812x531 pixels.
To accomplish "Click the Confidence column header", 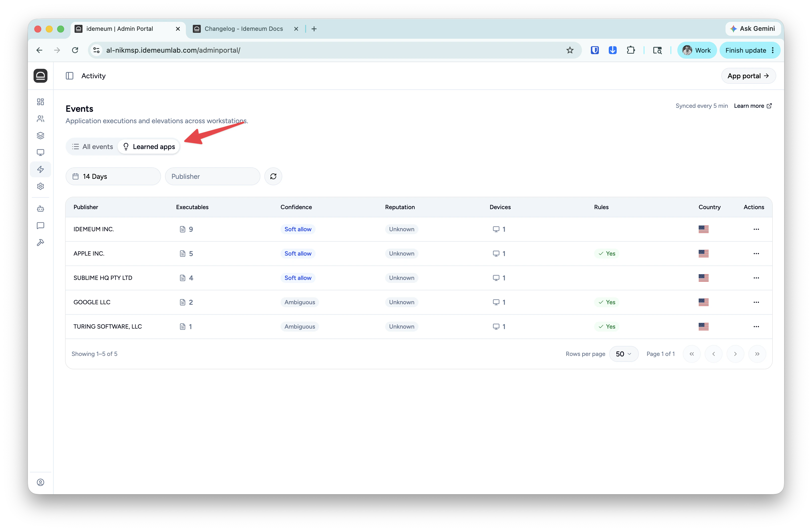I will (296, 207).
